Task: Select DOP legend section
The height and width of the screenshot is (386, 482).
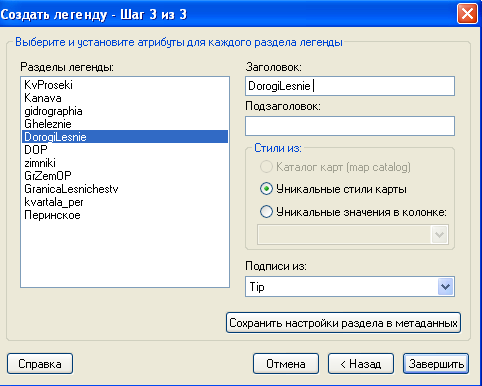Action: tap(125, 150)
